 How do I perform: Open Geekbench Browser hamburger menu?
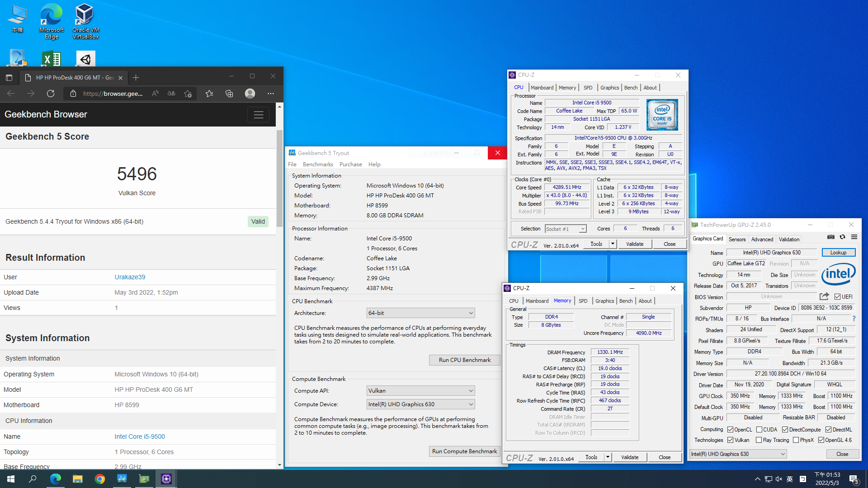point(259,115)
